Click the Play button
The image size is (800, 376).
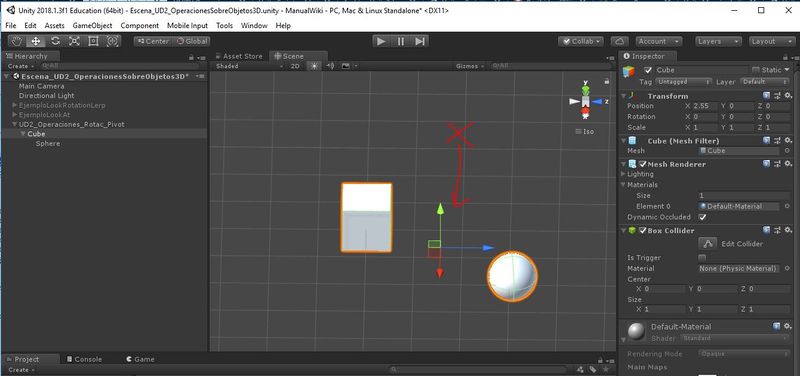click(x=381, y=41)
